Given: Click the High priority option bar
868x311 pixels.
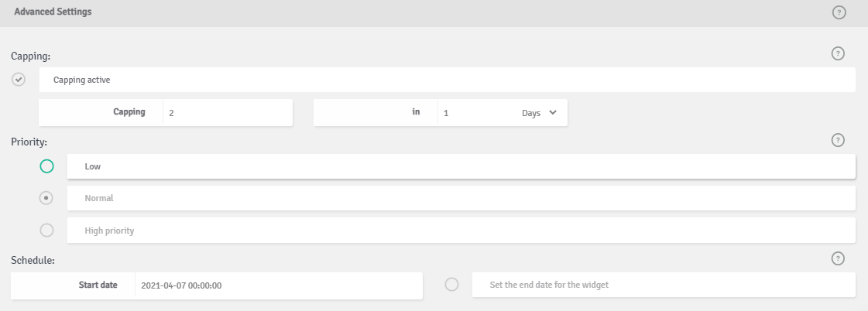Looking at the screenshot, I should coord(461,231).
